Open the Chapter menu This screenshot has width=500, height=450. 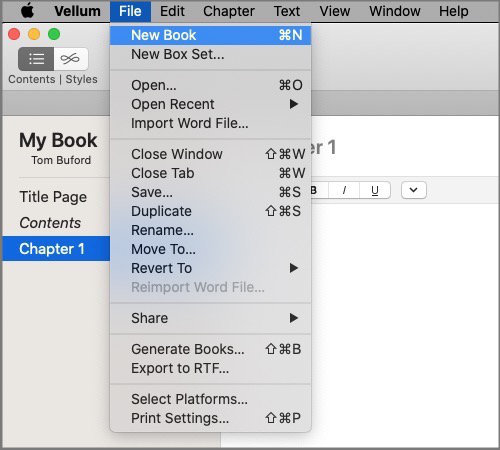[x=229, y=11]
